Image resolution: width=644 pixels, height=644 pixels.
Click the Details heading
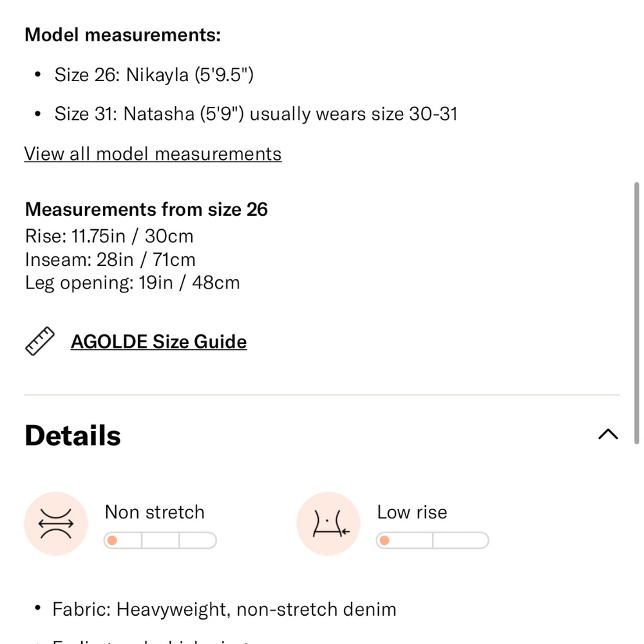point(73,435)
